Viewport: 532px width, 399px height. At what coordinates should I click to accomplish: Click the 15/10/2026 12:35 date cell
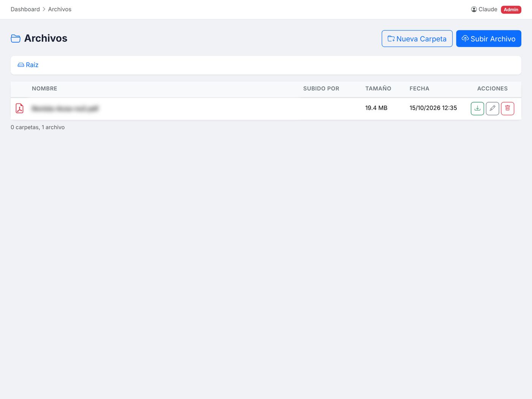point(433,108)
